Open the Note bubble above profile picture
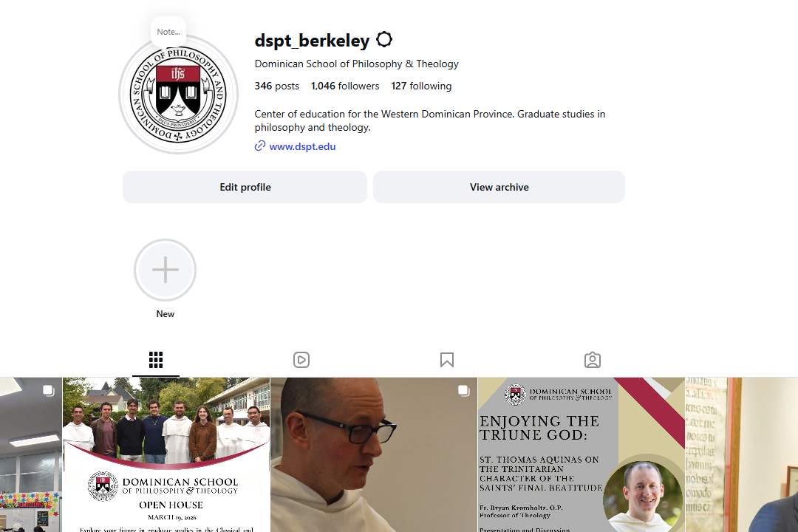The width and height of the screenshot is (798, 532). [x=168, y=32]
